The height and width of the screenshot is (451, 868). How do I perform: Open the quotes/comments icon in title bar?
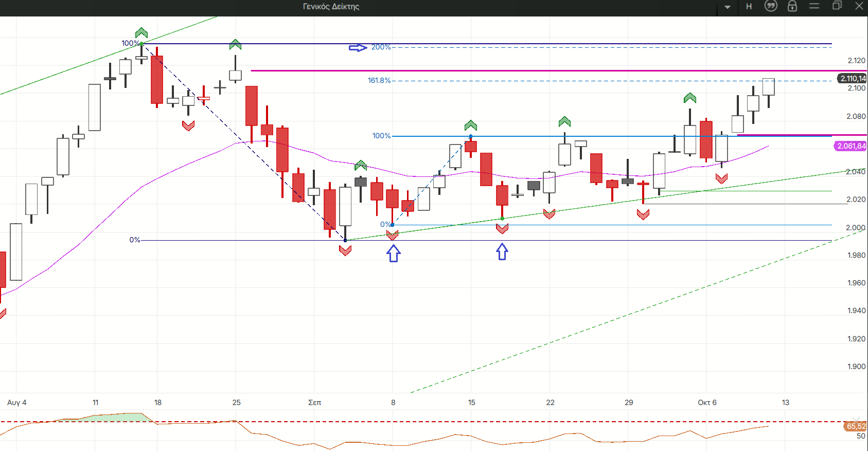pyautogui.click(x=771, y=6)
